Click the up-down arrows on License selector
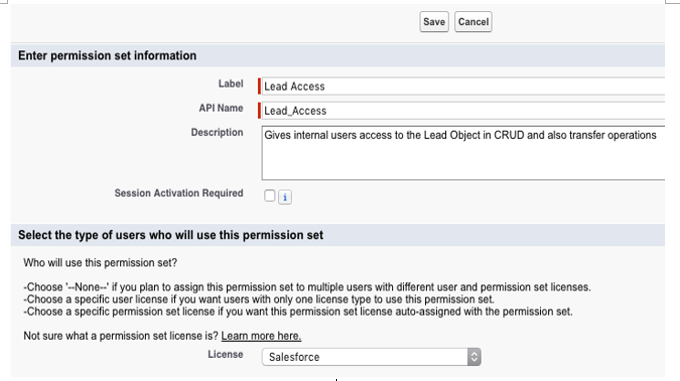This screenshot has width=680, height=381. pyautogui.click(x=474, y=357)
